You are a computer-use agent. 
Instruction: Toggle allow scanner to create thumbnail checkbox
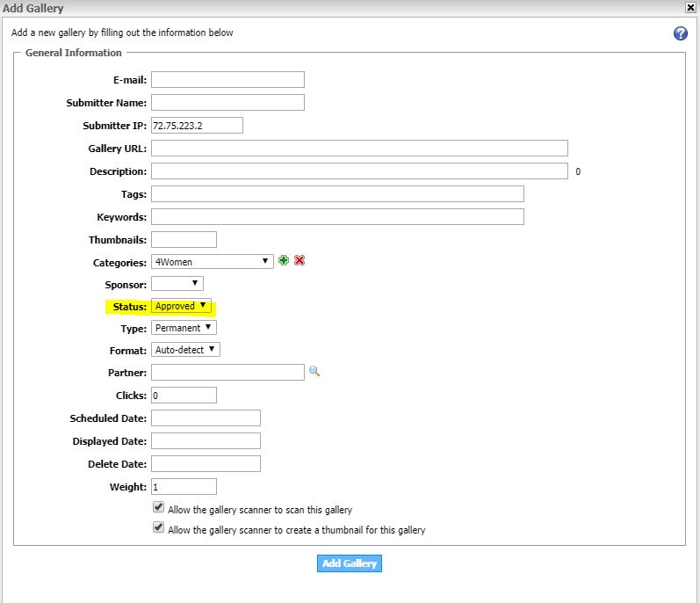click(159, 528)
